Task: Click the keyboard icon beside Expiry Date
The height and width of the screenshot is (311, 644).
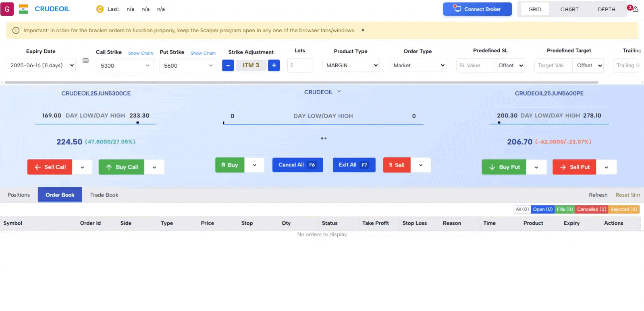Action: coord(85,61)
